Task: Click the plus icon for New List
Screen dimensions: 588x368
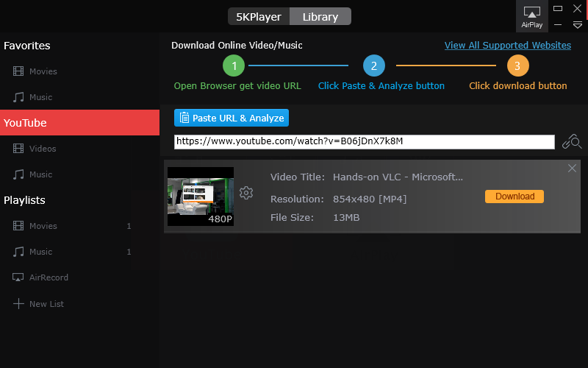Action: point(18,303)
